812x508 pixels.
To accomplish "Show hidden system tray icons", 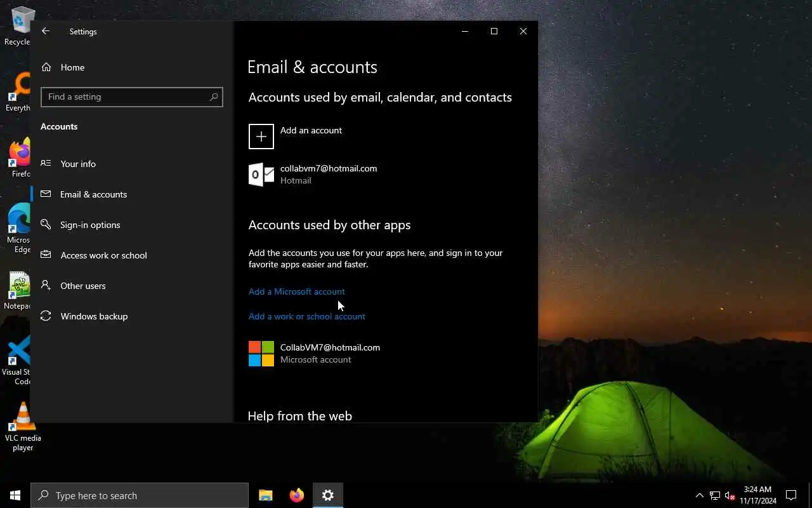I will 700,495.
